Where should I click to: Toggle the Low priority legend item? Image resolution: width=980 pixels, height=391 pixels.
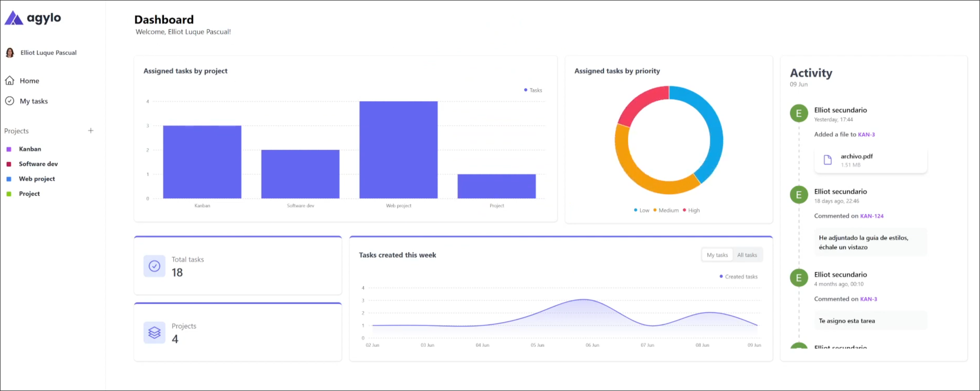click(641, 210)
